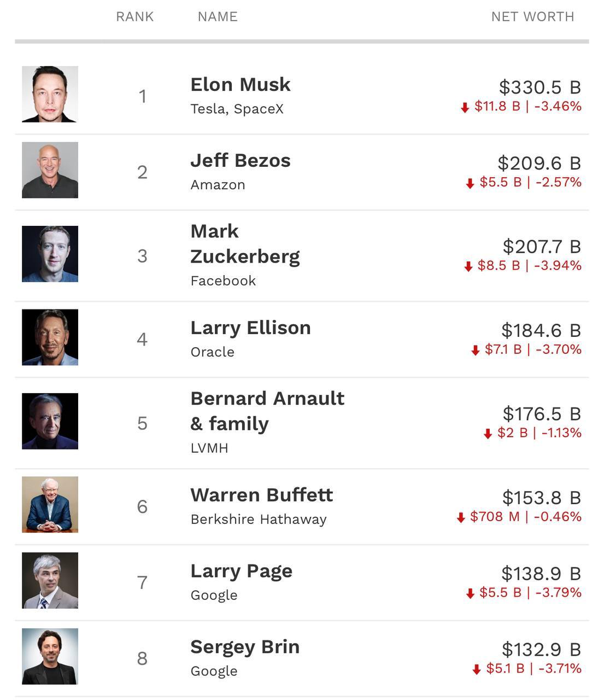Screen dimensions: 604x700
Task: Click the $184.6 B net worth value
Action: click(541, 330)
